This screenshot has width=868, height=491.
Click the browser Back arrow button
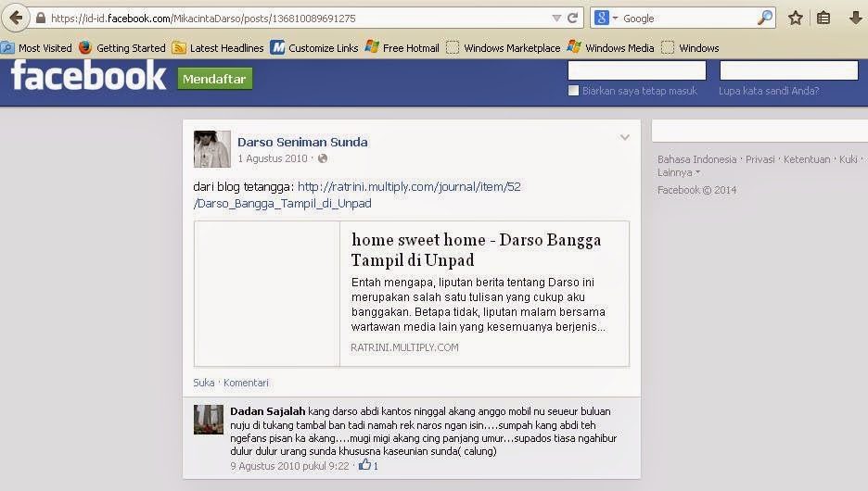[16, 18]
